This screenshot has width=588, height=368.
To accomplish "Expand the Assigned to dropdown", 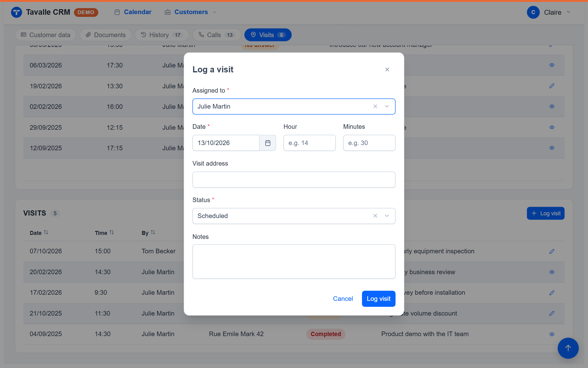I will (387, 106).
